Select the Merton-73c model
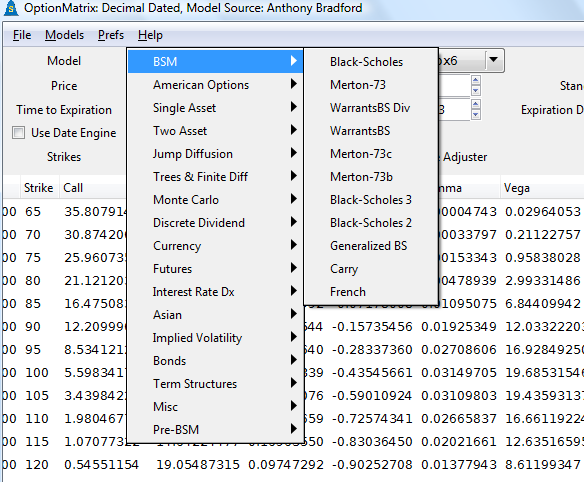The width and height of the screenshot is (584, 482). click(371, 154)
